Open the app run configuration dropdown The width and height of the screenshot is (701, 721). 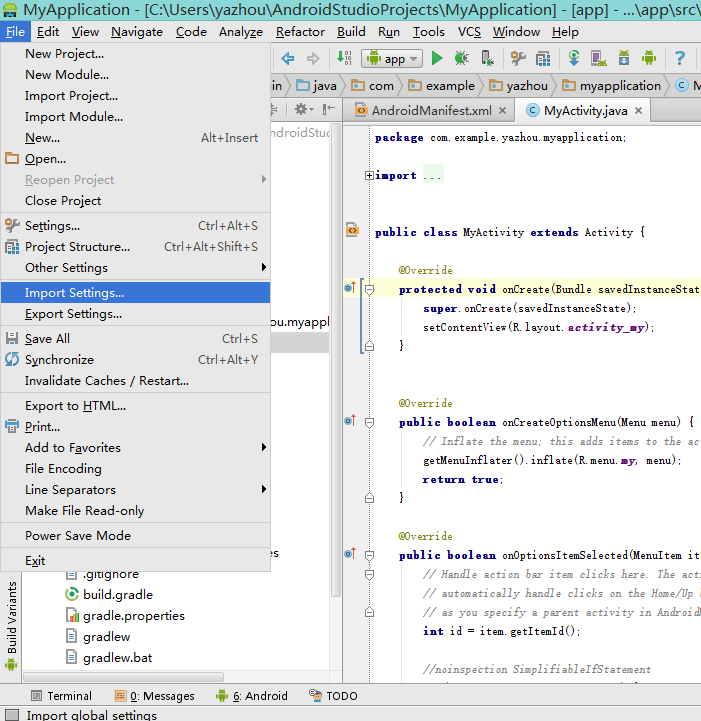[392, 59]
